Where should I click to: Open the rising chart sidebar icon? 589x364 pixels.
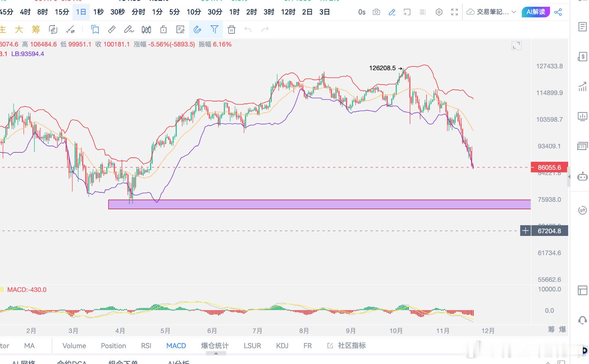click(x=583, y=87)
